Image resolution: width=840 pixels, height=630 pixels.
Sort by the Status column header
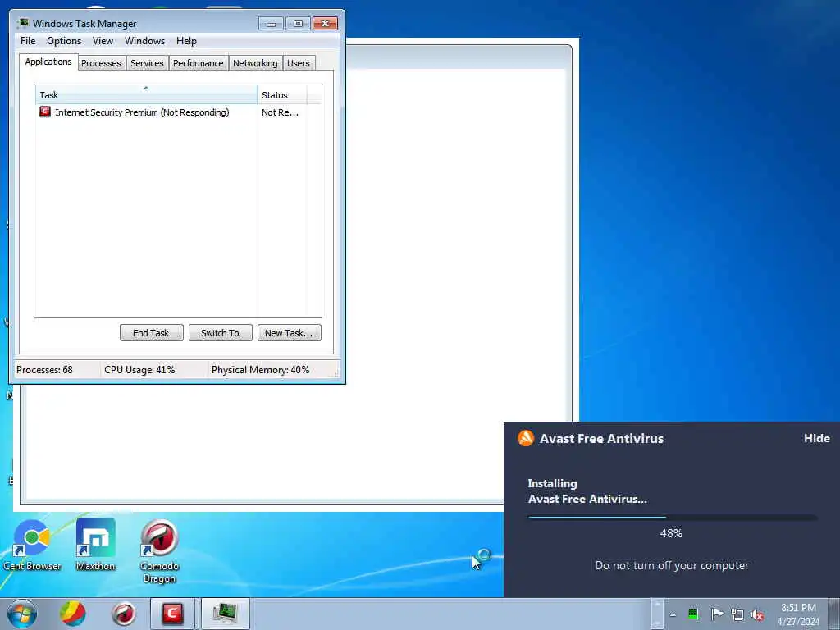282,95
